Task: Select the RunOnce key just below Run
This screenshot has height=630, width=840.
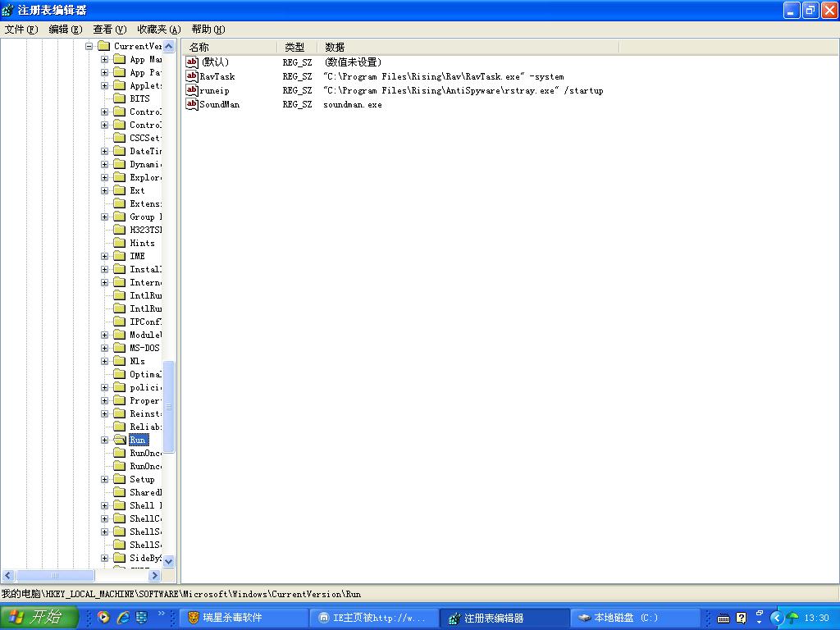Action: click(x=145, y=453)
